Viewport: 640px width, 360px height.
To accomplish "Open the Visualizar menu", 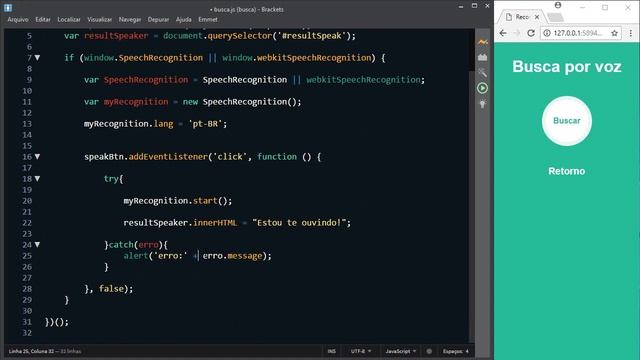I will coord(100,19).
